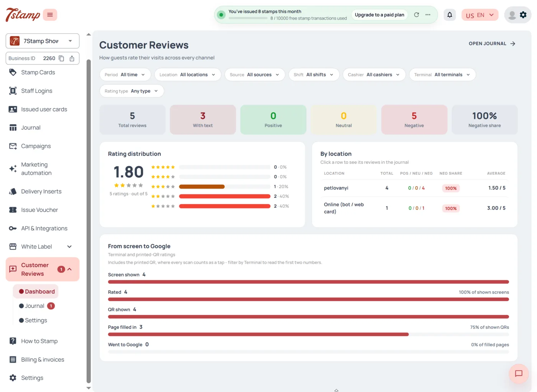
Task: Click the sidebar scroll up arrow
Action: click(x=89, y=34)
